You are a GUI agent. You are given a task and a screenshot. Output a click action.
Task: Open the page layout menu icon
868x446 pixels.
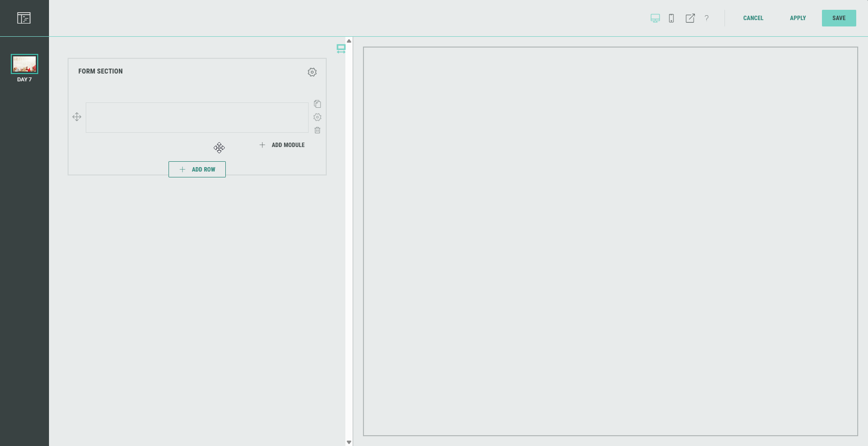pos(24,18)
